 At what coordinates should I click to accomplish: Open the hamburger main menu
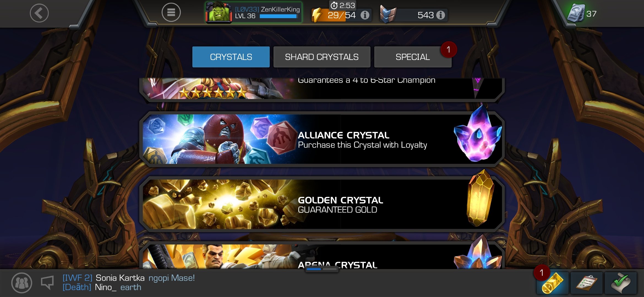point(171,12)
